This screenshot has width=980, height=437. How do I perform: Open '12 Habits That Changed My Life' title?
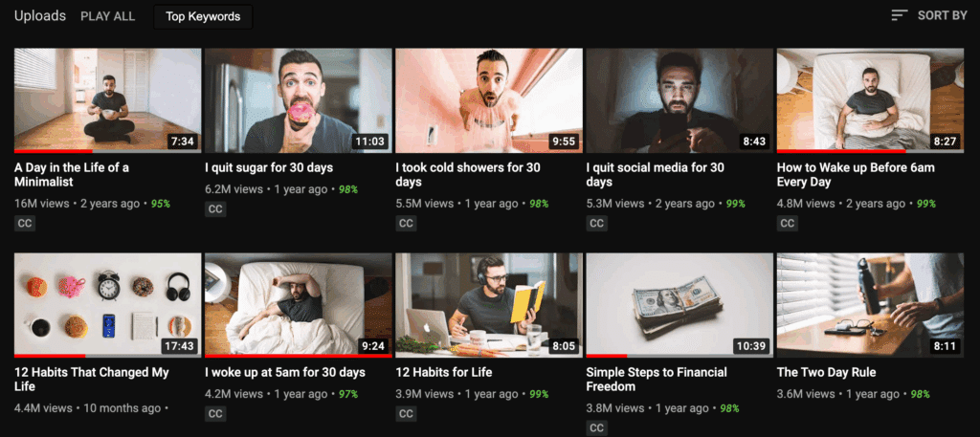[x=92, y=380]
